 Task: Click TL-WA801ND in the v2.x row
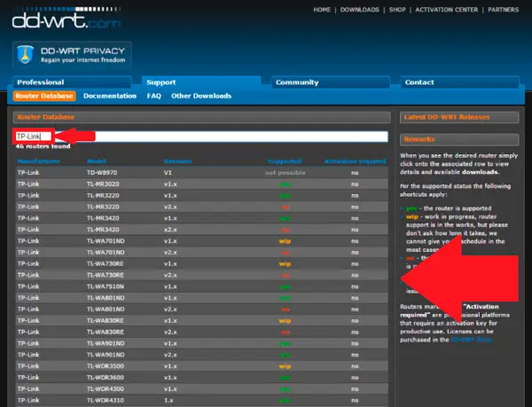pyautogui.click(x=106, y=309)
